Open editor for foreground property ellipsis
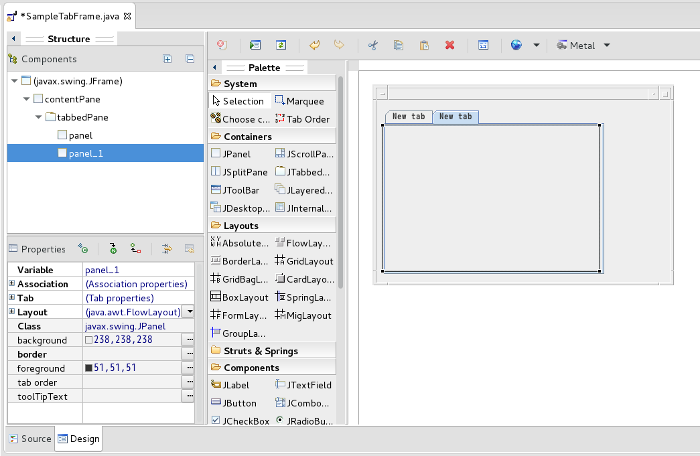The height and width of the screenshot is (456, 700). [x=190, y=368]
